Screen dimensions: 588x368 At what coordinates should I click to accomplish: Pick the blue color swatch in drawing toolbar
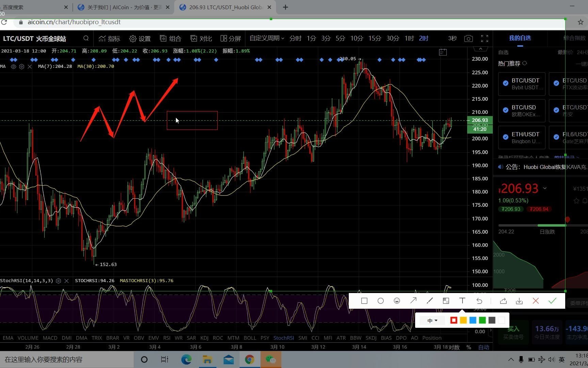[473, 320]
